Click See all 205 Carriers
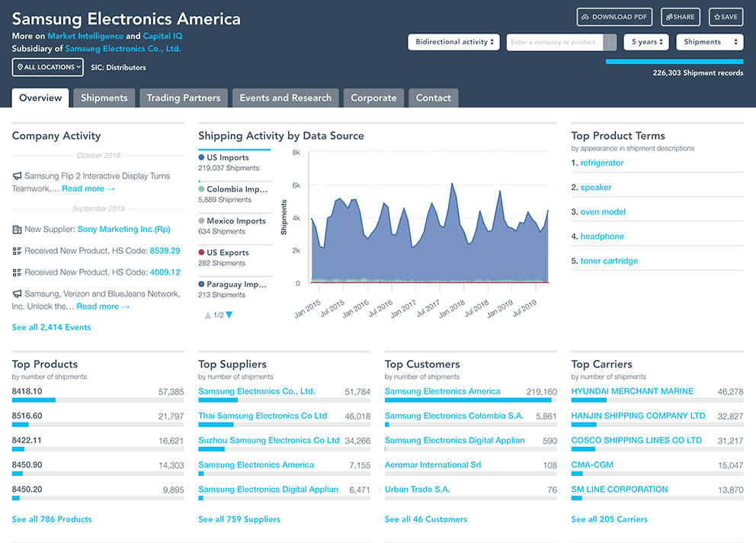Image resolution: width=756 pixels, height=543 pixels. (x=610, y=519)
